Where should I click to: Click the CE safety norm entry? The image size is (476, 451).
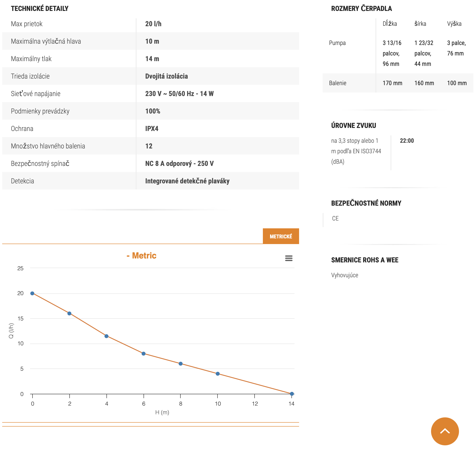335,219
